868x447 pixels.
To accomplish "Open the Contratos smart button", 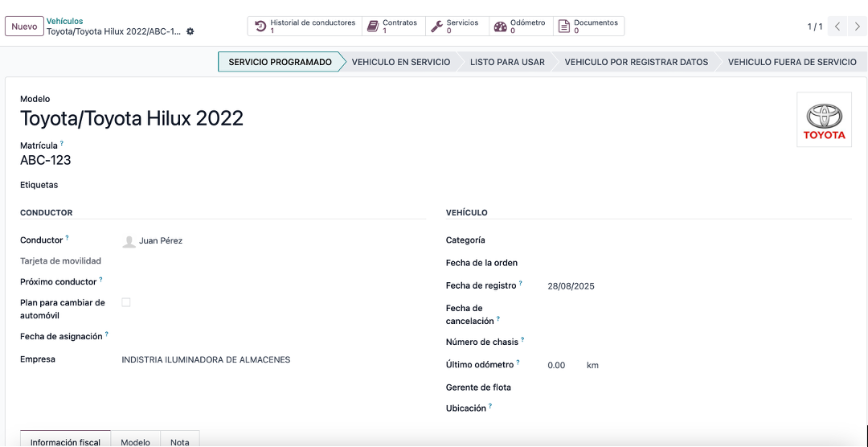I will point(394,26).
